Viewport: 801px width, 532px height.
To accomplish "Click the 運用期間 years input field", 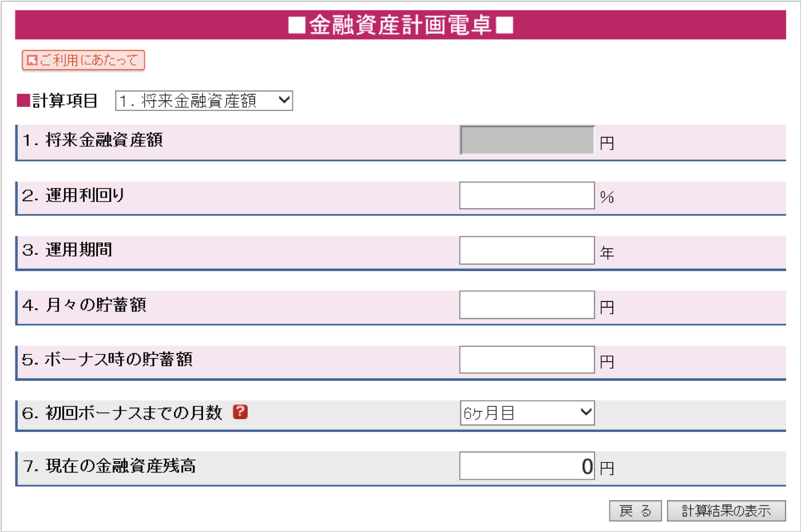I will 527,251.
